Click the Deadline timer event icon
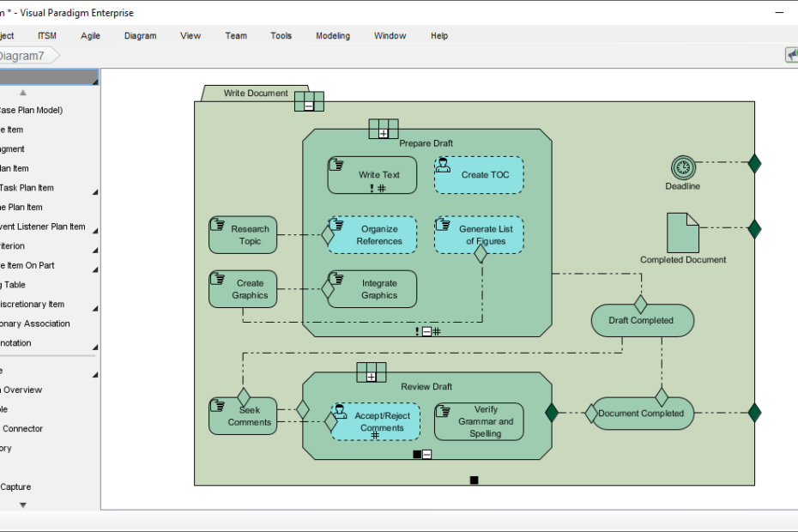The width and height of the screenshot is (798, 532). click(x=683, y=166)
